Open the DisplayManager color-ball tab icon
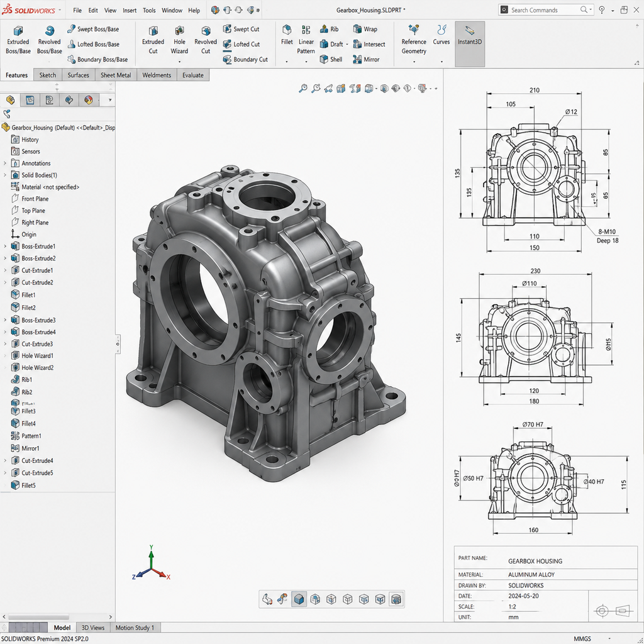 point(88,100)
